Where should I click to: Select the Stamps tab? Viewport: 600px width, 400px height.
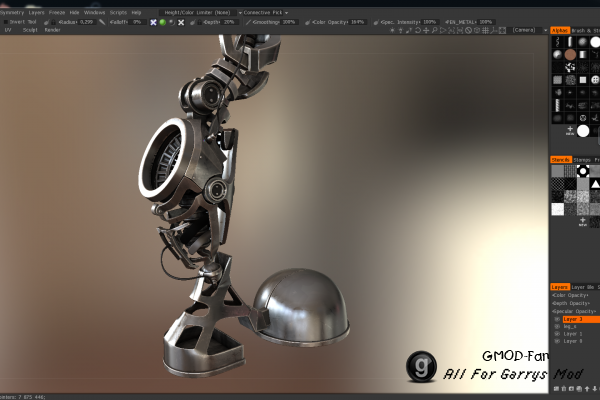(x=582, y=160)
